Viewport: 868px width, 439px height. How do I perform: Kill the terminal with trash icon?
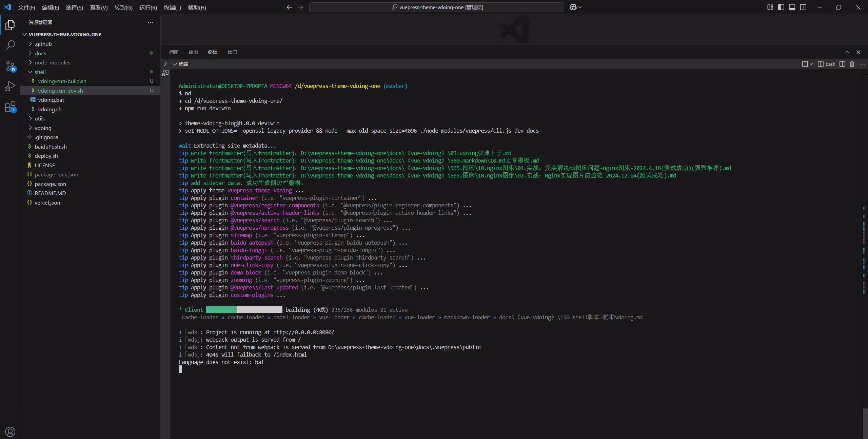[852, 64]
